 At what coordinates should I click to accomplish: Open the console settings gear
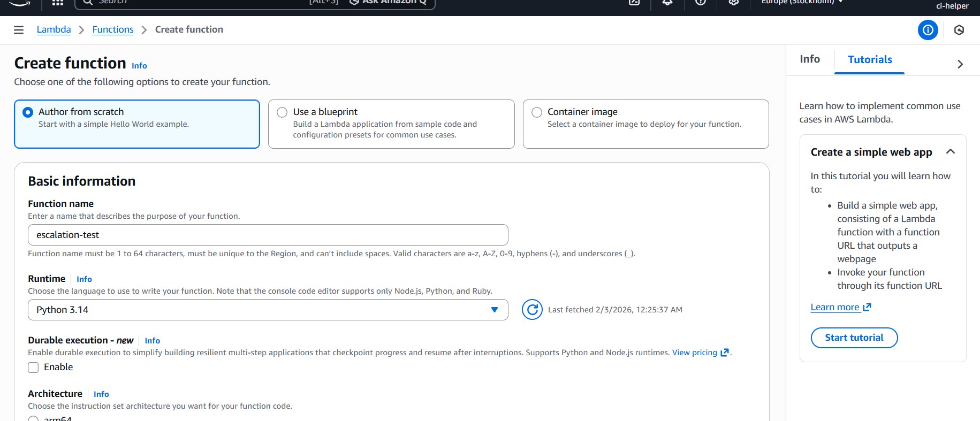[x=733, y=3]
